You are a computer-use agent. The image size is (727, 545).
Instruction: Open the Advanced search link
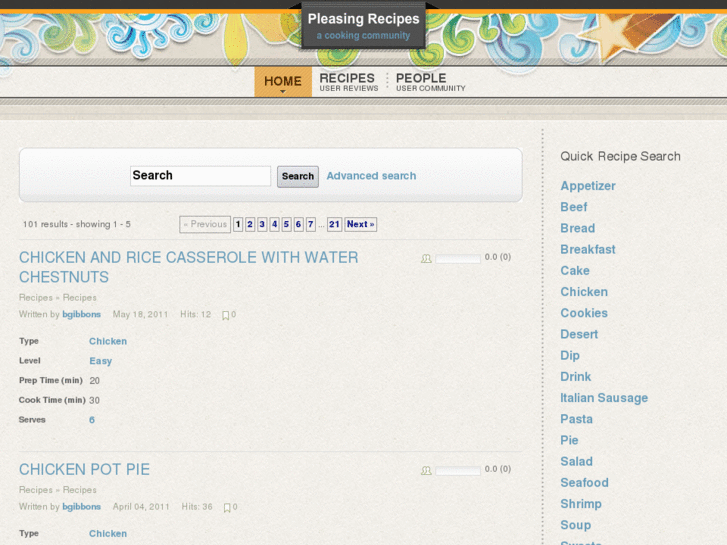[x=371, y=176]
